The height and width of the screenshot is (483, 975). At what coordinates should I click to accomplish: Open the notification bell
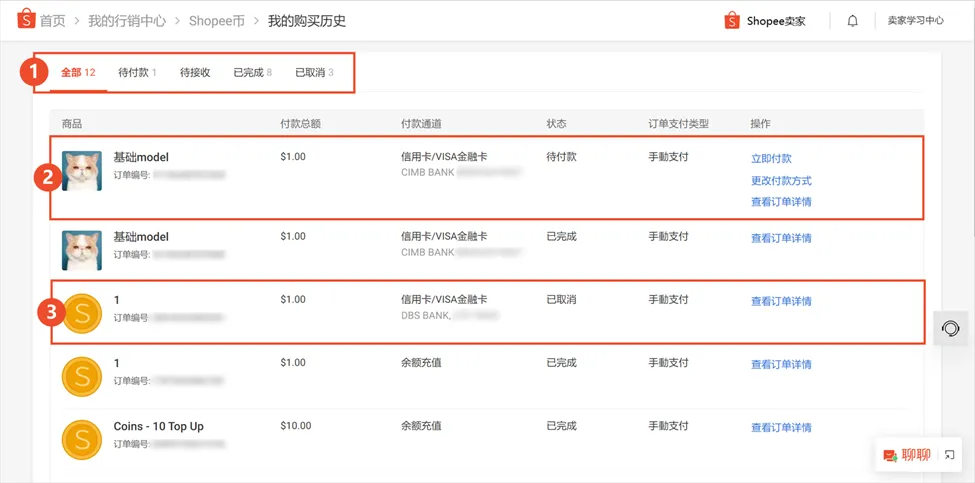(853, 21)
